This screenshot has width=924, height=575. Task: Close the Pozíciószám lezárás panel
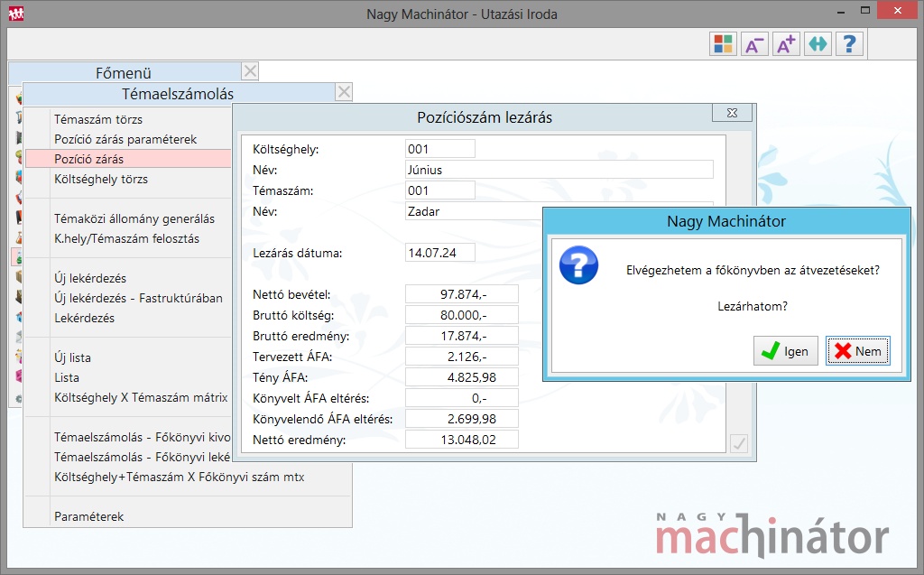[x=732, y=113]
